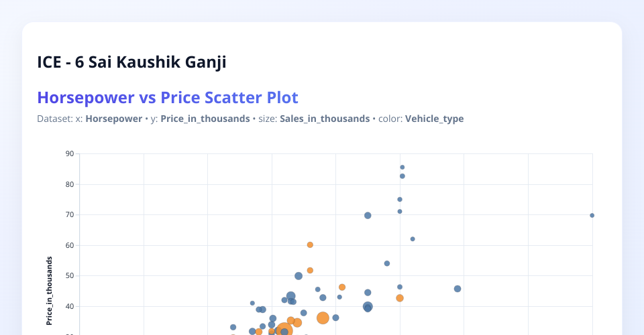Click the y-axis tick label 40
This screenshot has height=335, width=644.
click(x=70, y=306)
